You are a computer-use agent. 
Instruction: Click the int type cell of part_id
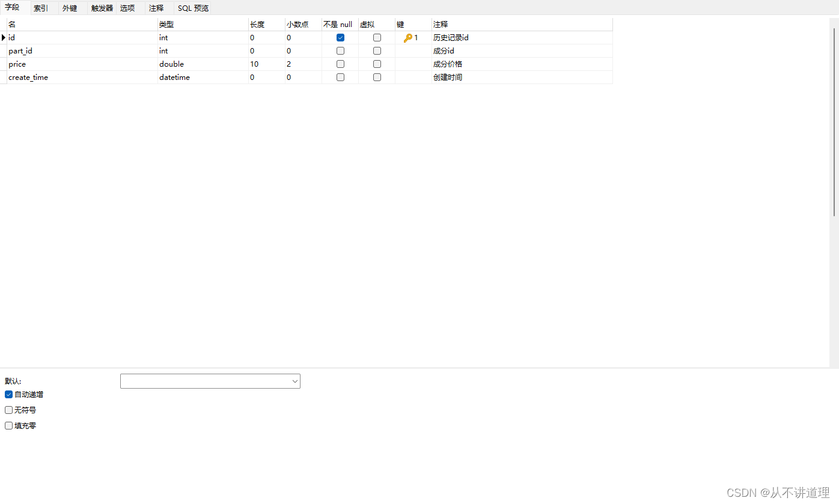tap(203, 50)
